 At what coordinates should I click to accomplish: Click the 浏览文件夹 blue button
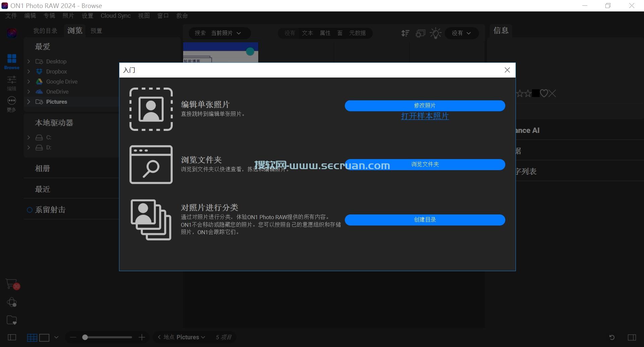tap(425, 164)
